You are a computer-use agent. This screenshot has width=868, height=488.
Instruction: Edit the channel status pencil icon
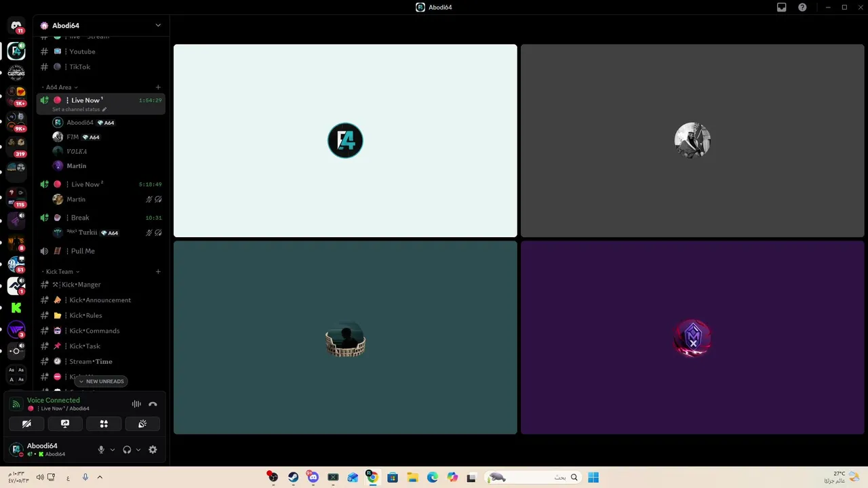104,109
